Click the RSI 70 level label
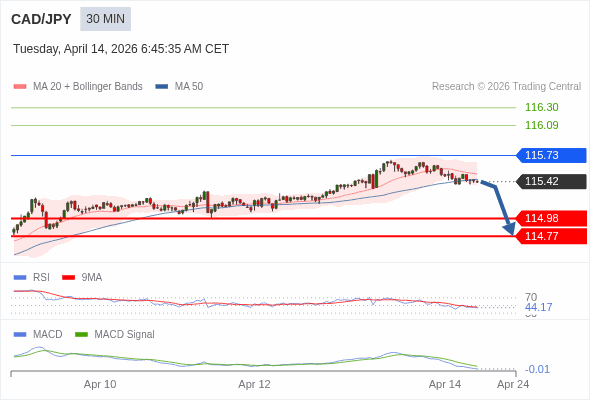The width and height of the screenshot is (590, 400). click(531, 297)
